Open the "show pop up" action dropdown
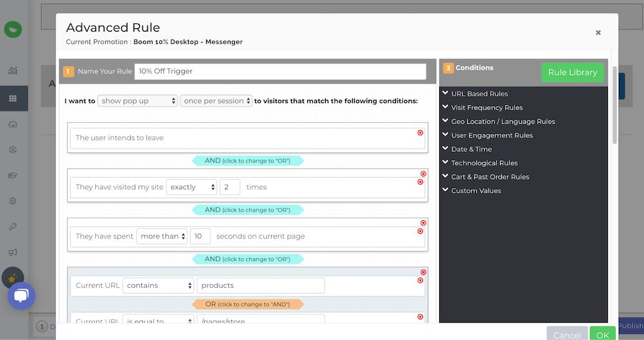 click(x=138, y=101)
